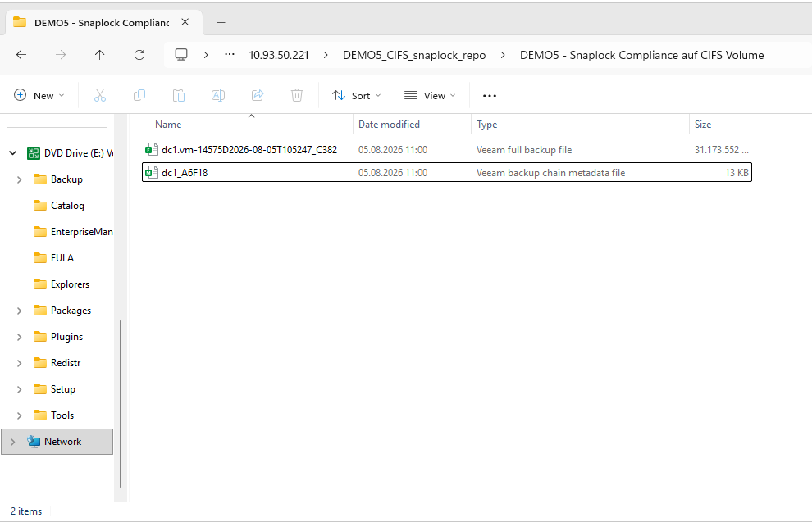Expand the Tools folder in tree
This screenshot has height=522, width=812.
(x=19, y=415)
